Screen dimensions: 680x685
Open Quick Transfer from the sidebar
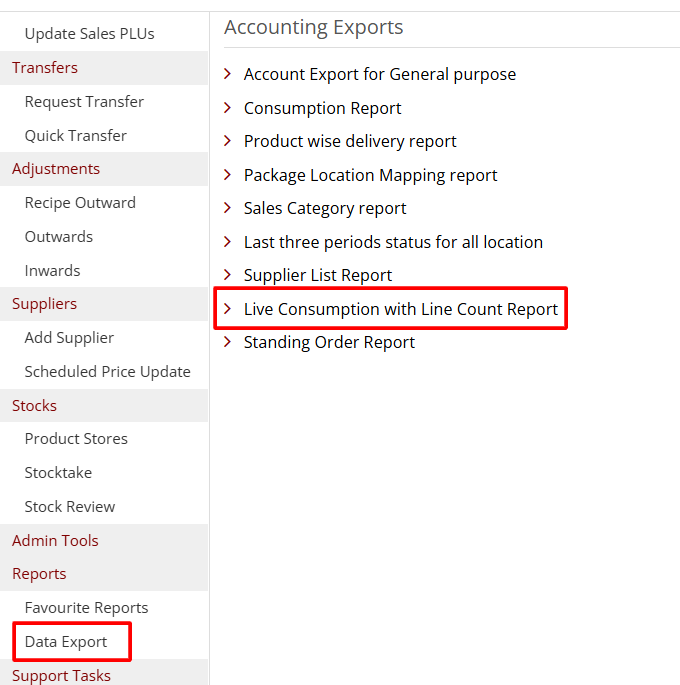[76, 135]
